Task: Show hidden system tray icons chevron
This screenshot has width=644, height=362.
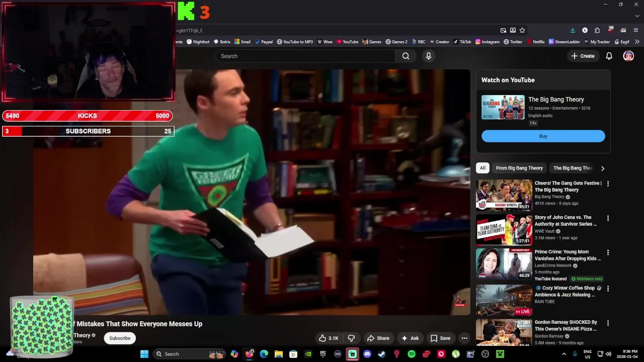Action: click(x=564, y=354)
